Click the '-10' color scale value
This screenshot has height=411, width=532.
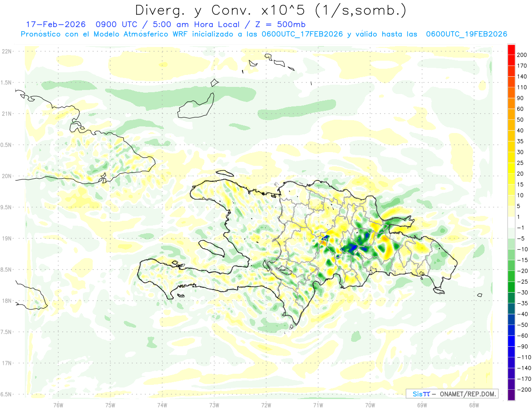523,249
